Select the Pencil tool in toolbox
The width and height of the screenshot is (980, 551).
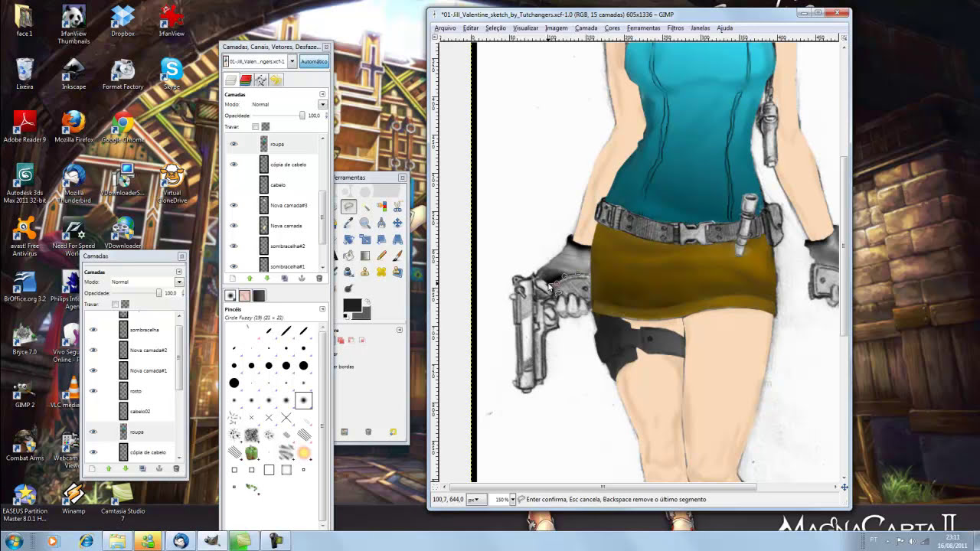point(381,256)
